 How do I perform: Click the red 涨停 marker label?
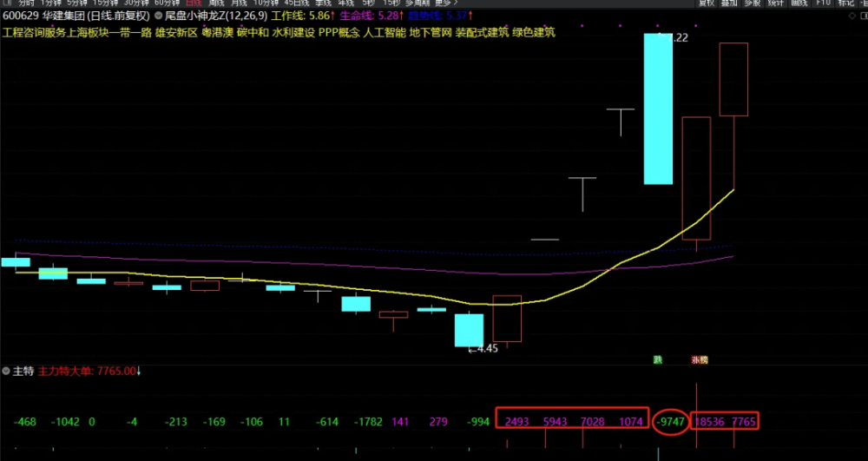[700, 359]
